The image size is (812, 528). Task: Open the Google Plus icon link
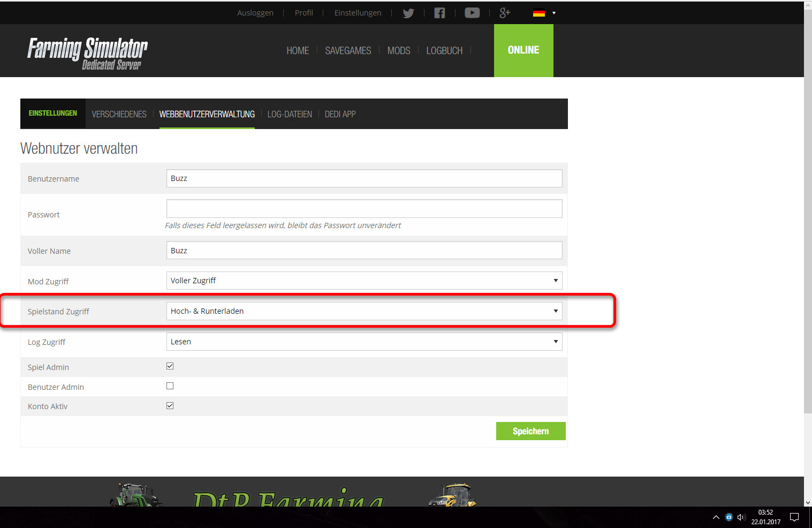(x=505, y=13)
